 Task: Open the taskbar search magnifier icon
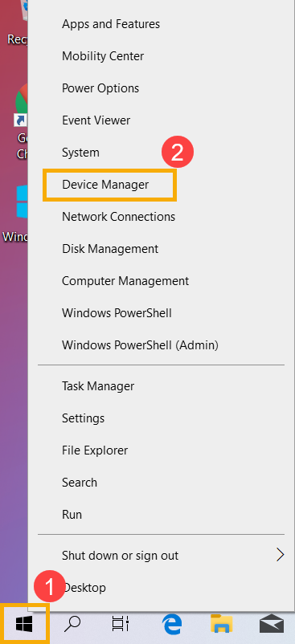tap(72, 624)
